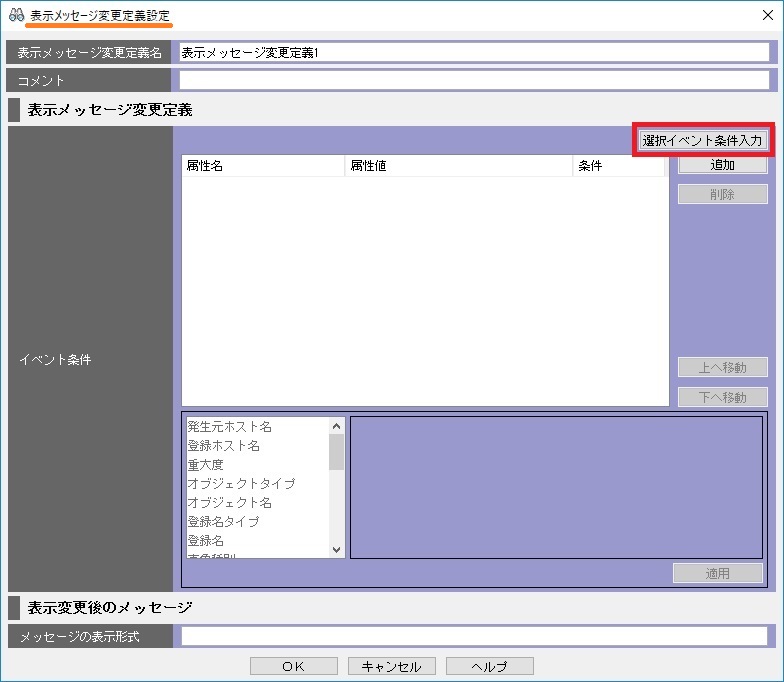The height and width of the screenshot is (682, 784).
Task: Click the binoculars icon in the title bar
Action: (16, 15)
